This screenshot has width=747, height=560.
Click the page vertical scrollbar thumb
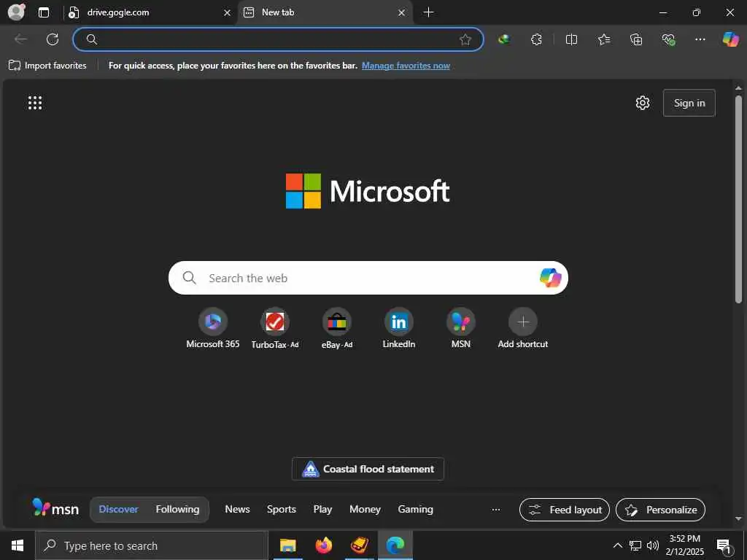[738, 199]
